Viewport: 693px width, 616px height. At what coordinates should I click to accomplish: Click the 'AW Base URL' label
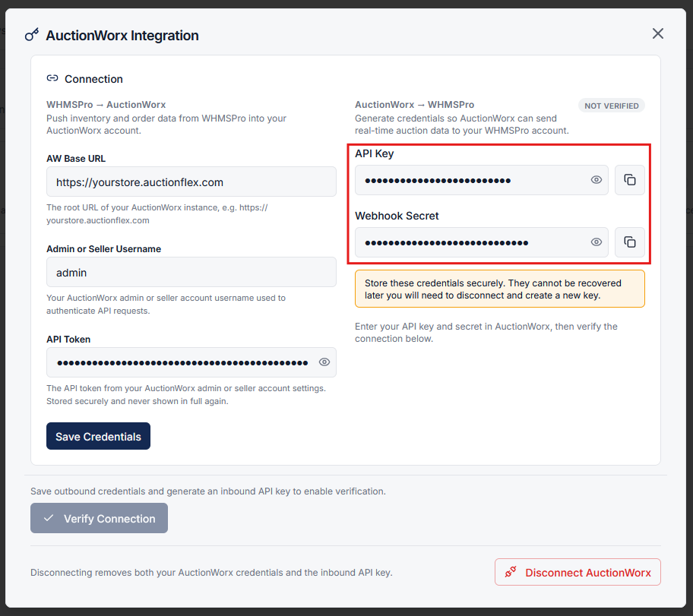pos(76,159)
